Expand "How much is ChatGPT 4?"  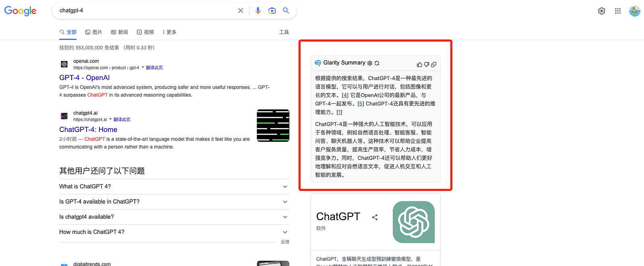click(x=174, y=232)
